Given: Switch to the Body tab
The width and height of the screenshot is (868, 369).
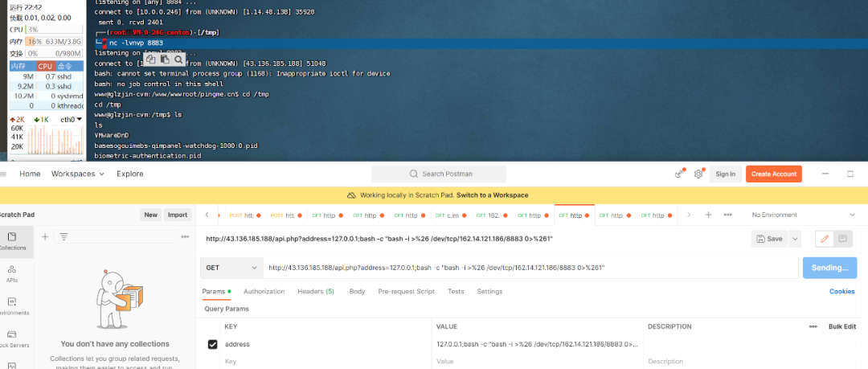Looking at the screenshot, I should pos(357,292).
